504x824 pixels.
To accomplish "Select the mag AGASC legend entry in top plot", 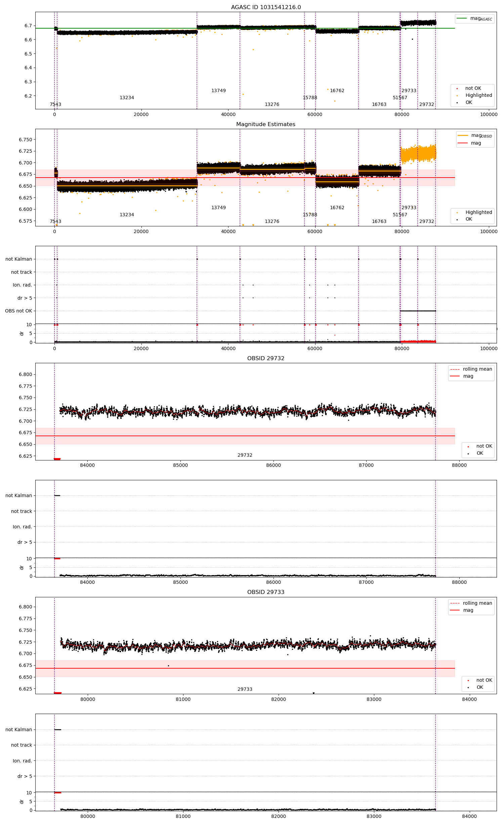I will click(x=474, y=18).
